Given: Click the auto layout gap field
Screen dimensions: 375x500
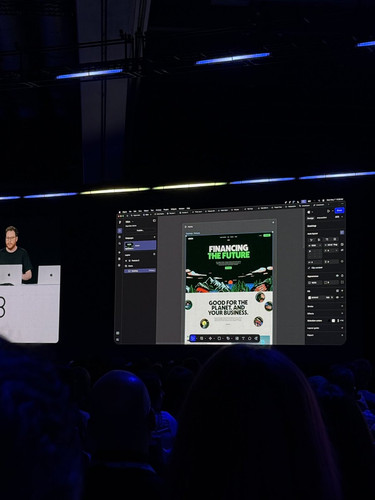Looking at the screenshot, I should (330, 251).
